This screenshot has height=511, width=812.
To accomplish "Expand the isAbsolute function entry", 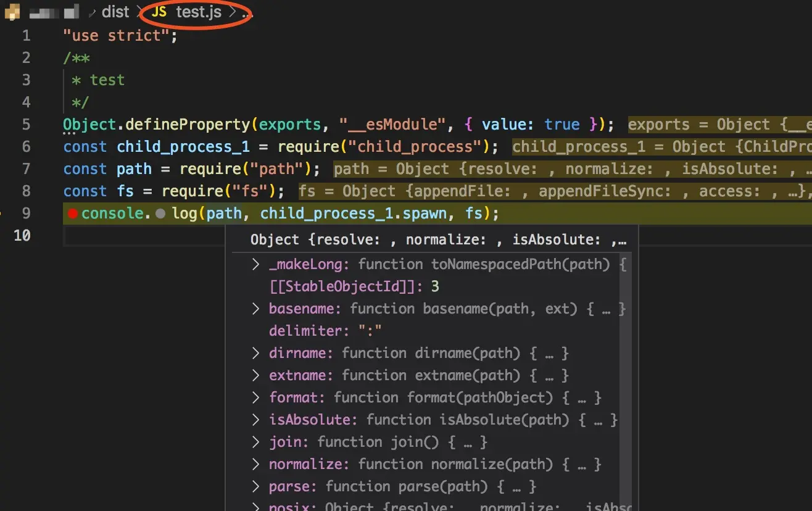I will point(255,420).
